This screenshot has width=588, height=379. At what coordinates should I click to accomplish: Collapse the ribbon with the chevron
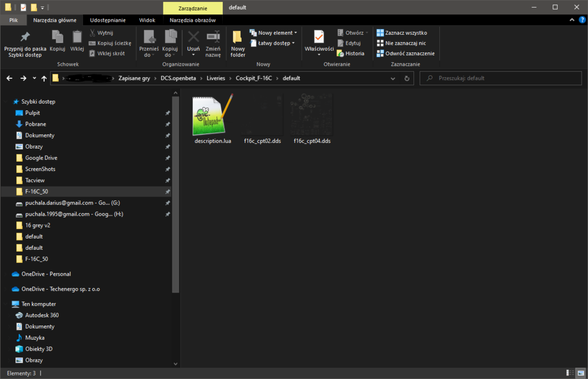point(572,20)
